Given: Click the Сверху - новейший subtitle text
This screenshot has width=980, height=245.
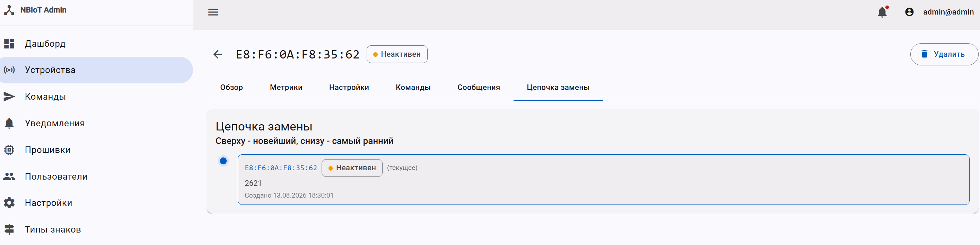Looking at the screenshot, I should tap(304, 141).
